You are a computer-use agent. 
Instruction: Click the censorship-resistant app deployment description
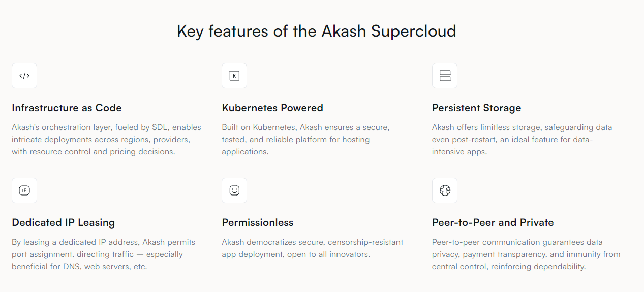point(313,248)
